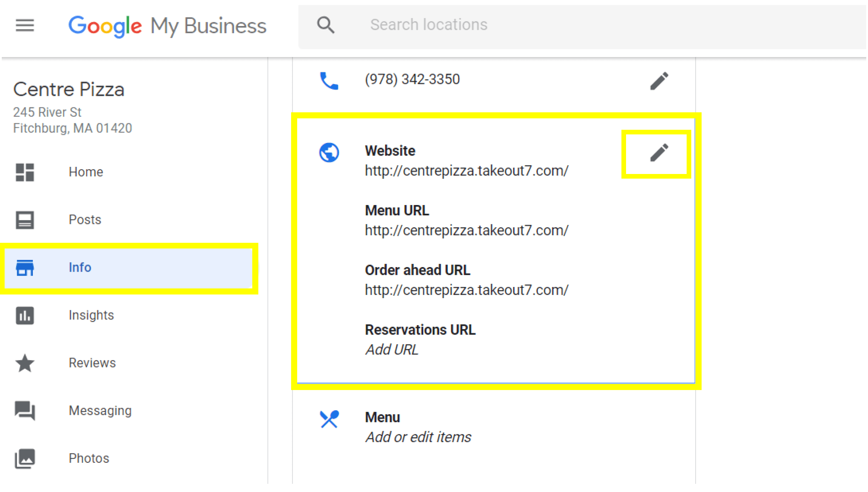Edit website URLs with pencil icon
Image resolution: width=868 pixels, height=492 pixels.
(x=660, y=153)
